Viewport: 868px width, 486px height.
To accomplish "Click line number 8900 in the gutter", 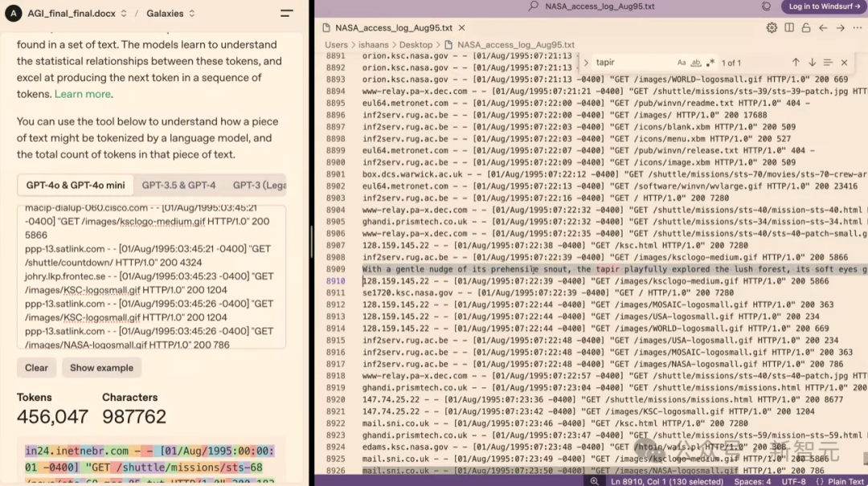I will click(335, 162).
